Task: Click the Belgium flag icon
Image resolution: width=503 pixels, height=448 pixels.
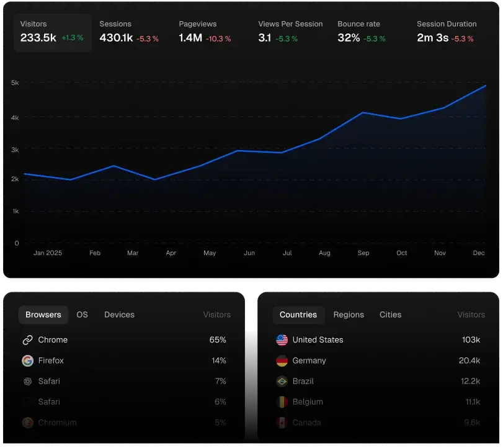Action: [282, 402]
